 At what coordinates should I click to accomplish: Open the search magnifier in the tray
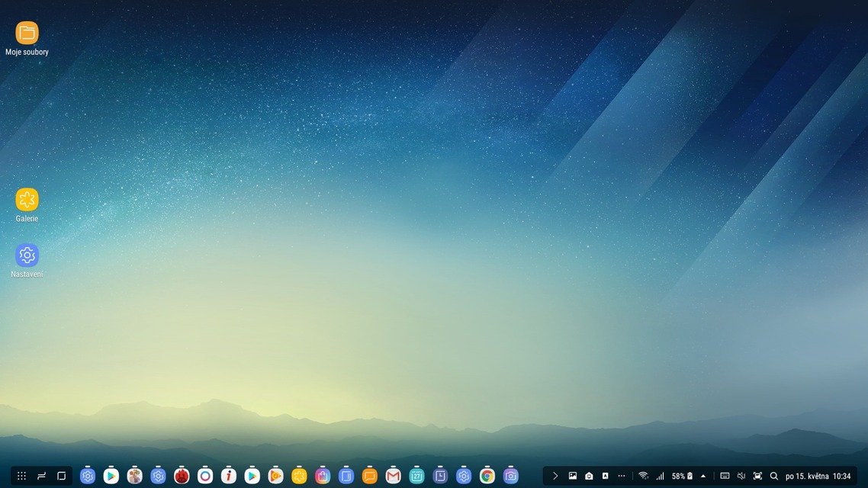point(774,476)
